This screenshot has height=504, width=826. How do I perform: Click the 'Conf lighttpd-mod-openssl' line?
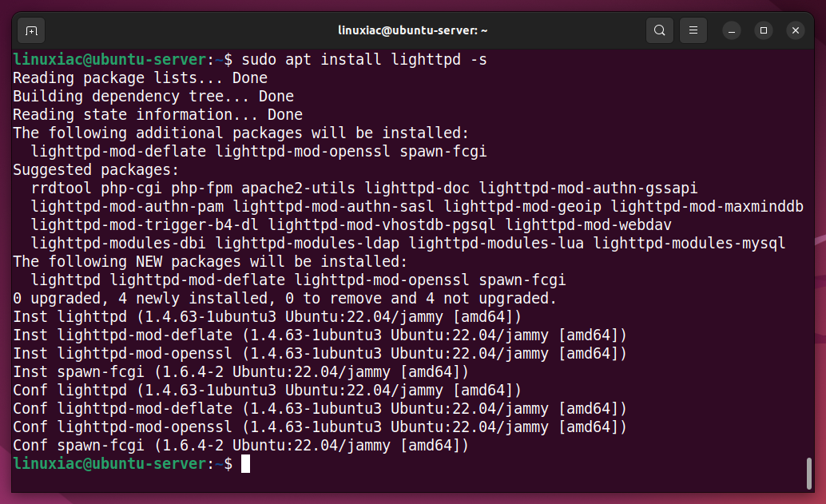click(x=320, y=427)
